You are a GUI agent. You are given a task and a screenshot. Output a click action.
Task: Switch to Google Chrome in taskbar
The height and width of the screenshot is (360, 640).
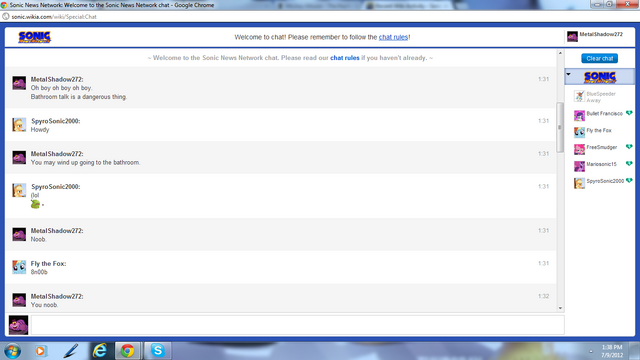tap(127, 351)
